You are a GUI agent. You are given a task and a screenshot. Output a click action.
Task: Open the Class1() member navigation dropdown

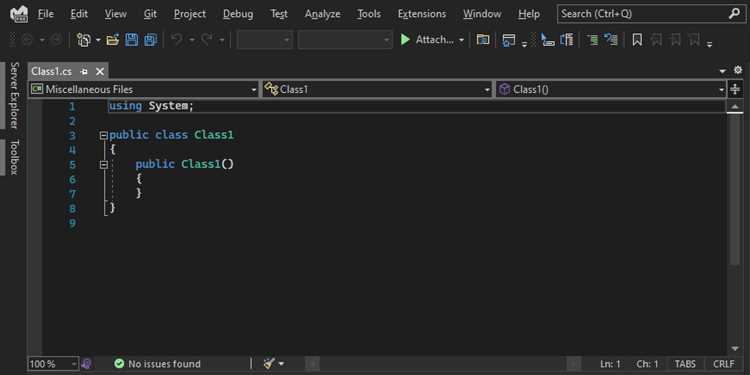click(x=611, y=89)
